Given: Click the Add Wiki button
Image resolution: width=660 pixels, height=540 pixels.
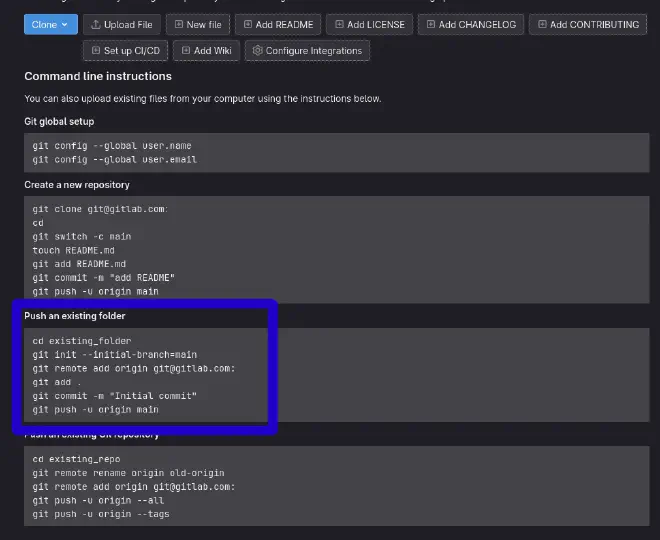Looking at the screenshot, I should coord(206,51).
